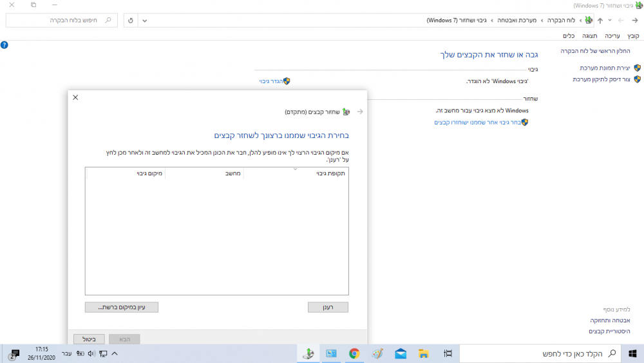Close the restore files dialog
The image size is (644, 363).
click(x=75, y=97)
